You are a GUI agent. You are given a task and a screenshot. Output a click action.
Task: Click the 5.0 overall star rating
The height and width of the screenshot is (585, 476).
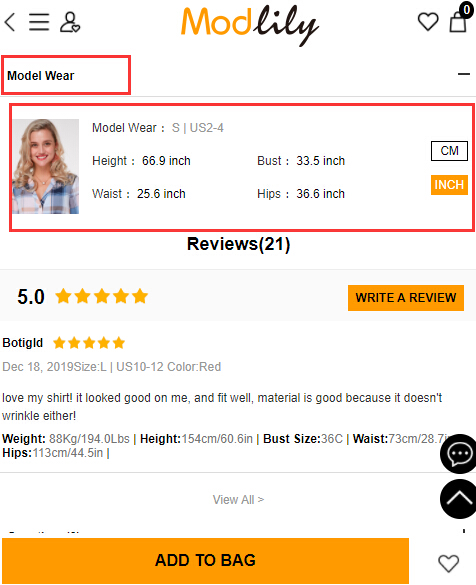tap(83, 297)
